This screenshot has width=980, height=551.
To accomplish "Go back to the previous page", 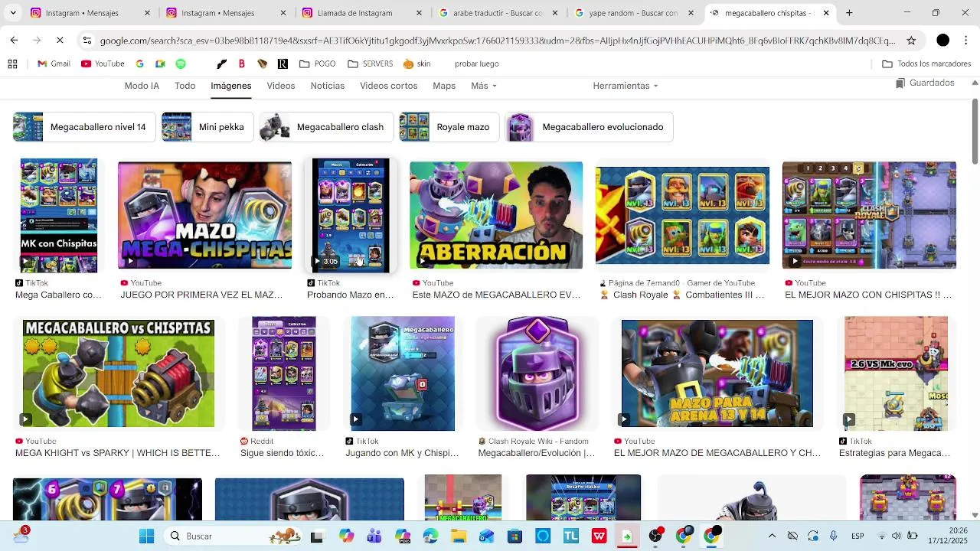I will tap(14, 40).
